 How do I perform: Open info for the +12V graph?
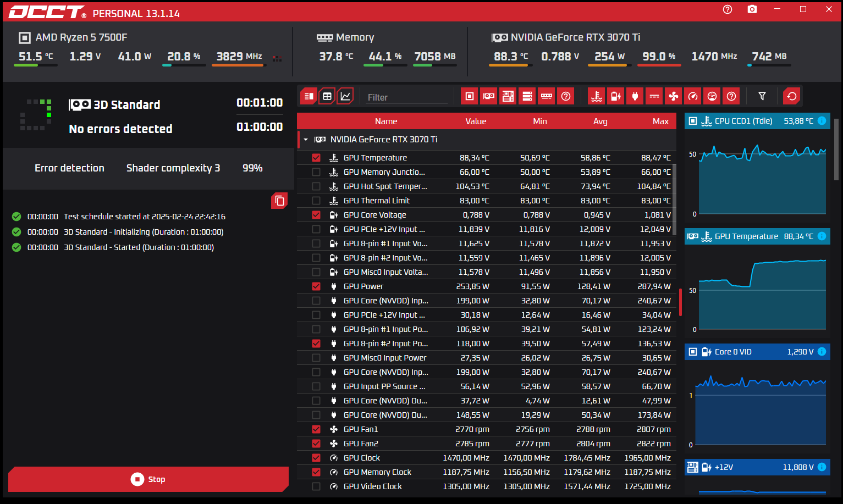click(822, 467)
